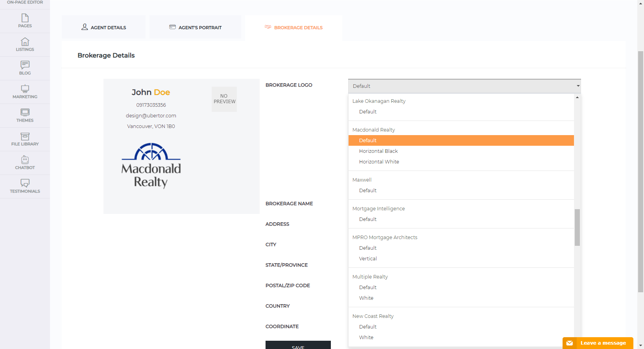Select White under Multiple Realty

pos(461,298)
